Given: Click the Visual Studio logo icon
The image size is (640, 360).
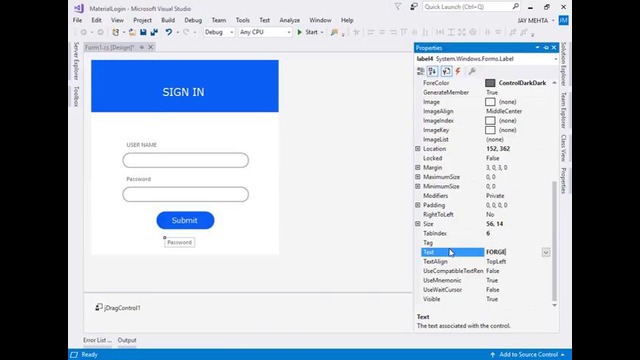Looking at the screenshot, I should pos(79,8).
